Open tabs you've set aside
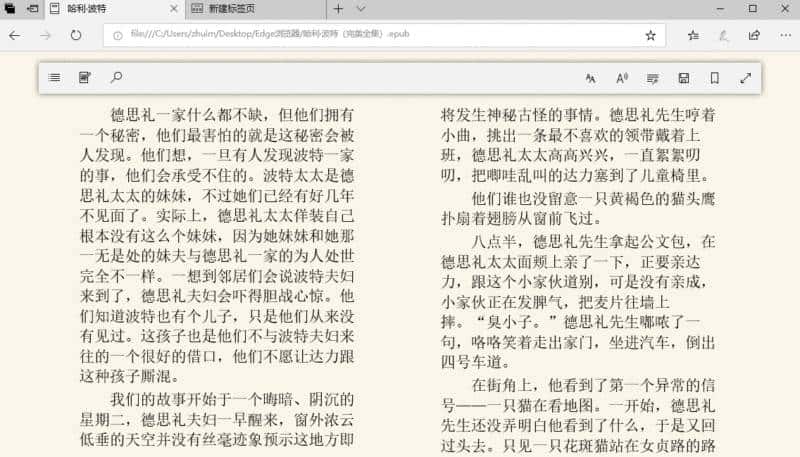Screen dimensions: 800x457 10,8
